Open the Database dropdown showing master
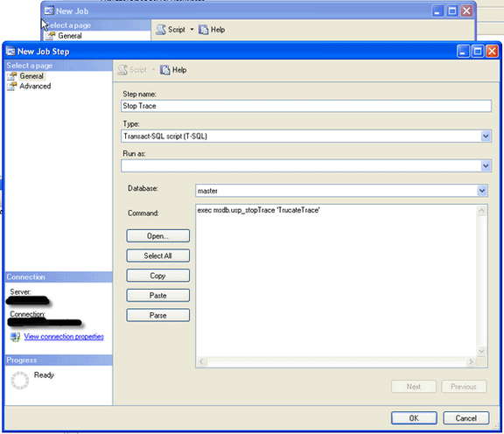Viewport: 504px width, 434px height. (x=482, y=191)
